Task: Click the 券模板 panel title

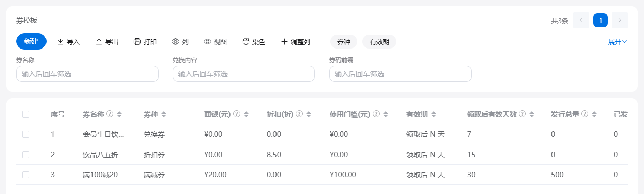Action: (x=27, y=21)
